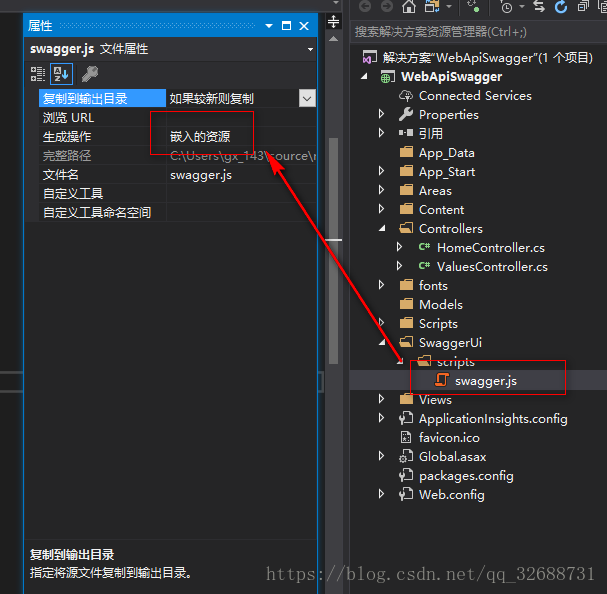Select the Content folder
This screenshot has width=607, height=594.
coord(441,209)
